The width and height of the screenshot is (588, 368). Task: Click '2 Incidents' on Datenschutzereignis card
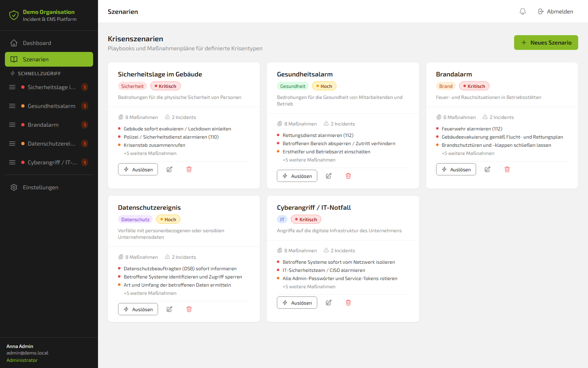click(x=180, y=257)
